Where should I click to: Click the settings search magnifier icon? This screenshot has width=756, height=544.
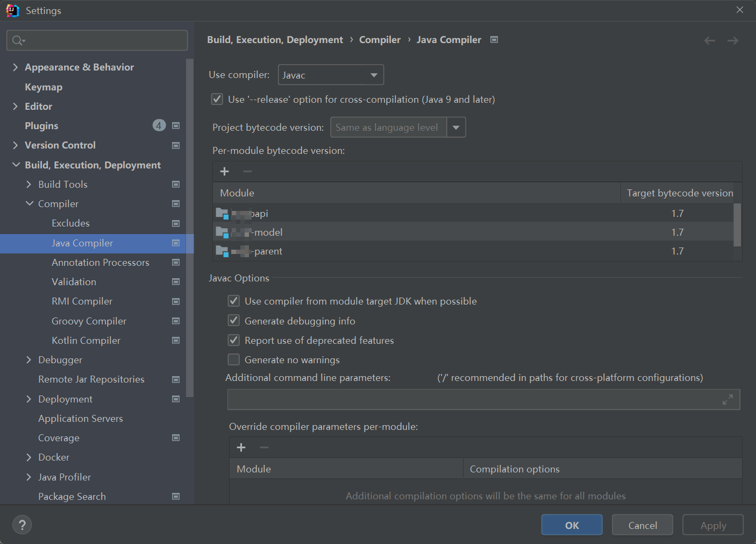pyautogui.click(x=18, y=40)
